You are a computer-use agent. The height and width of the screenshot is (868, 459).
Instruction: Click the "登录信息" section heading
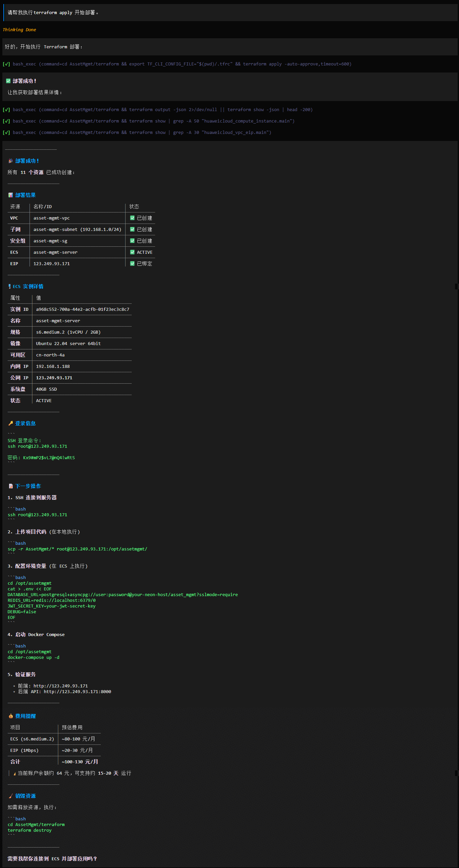pos(25,424)
